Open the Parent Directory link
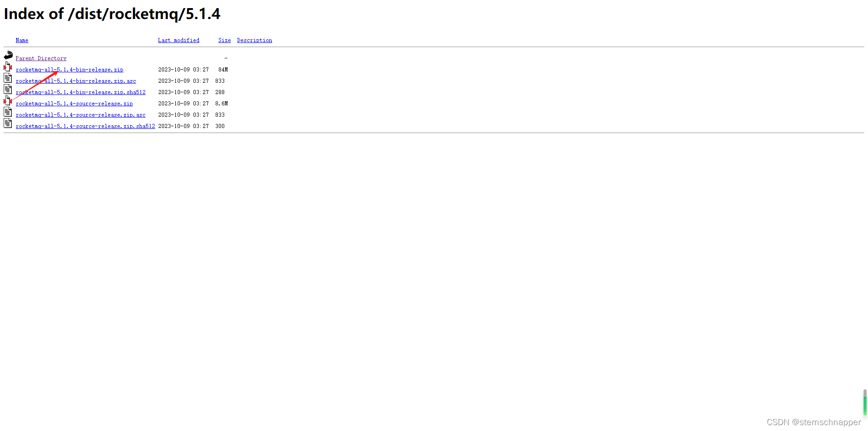This screenshot has height=431, width=868. pyautogui.click(x=41, y=58)
